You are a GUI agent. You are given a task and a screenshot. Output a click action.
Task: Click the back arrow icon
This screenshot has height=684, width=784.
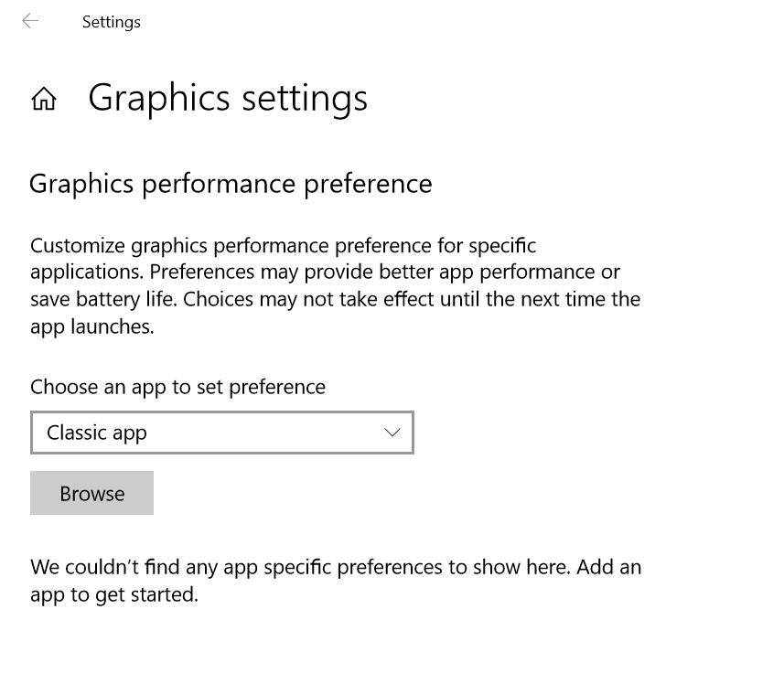[30, 21]
